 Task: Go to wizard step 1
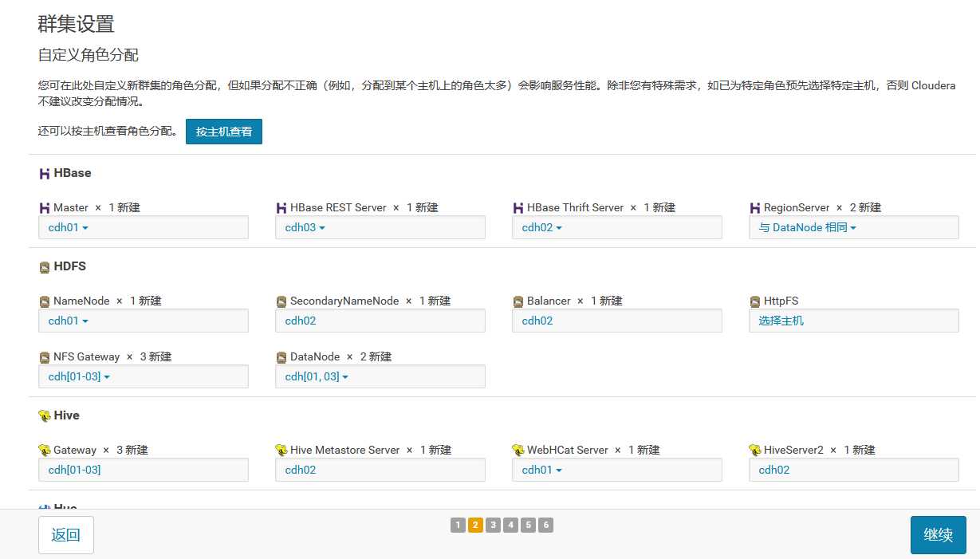coord(458,525)
